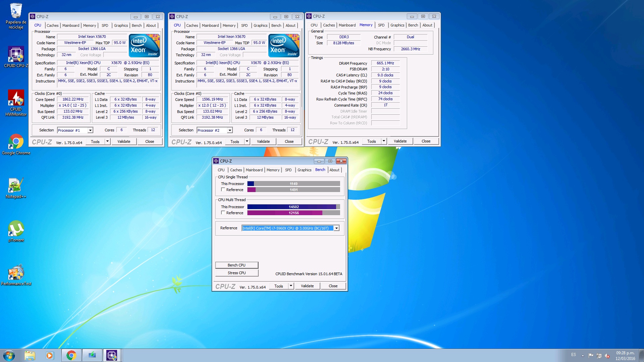Click the Reference multi thread bar 12156
The height and width of the screenshot is (362, 644).
click(293, 213)
